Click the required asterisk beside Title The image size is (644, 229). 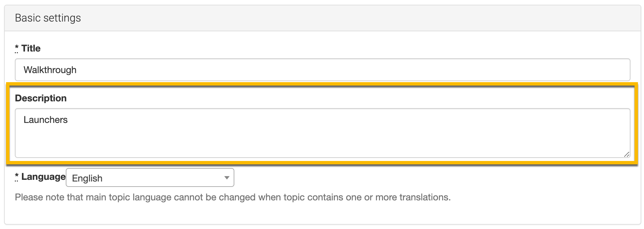(17, 48)
